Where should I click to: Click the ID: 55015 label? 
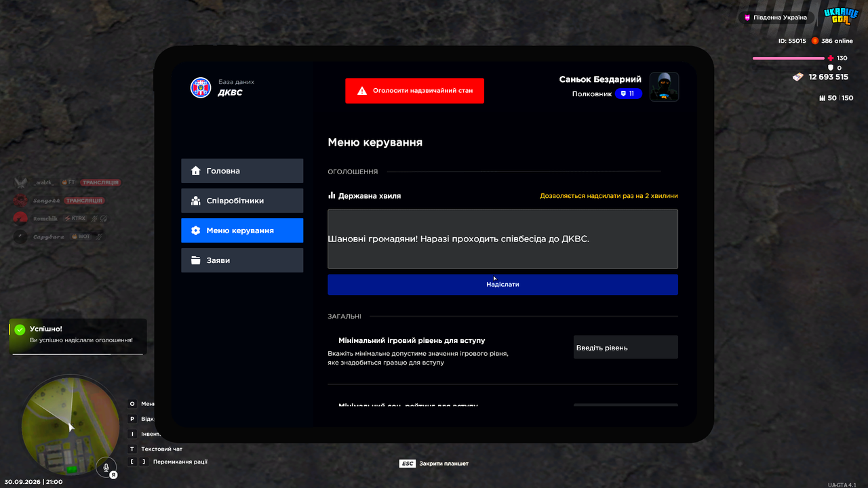tap(792, 41)
